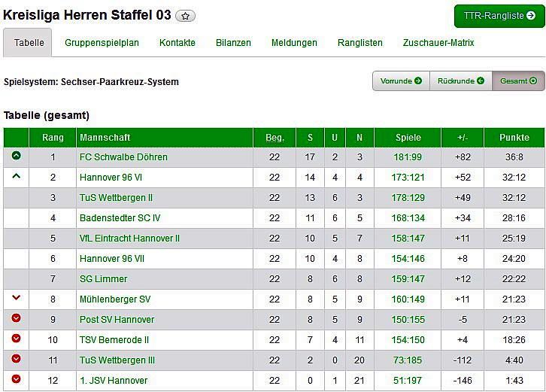Click the relegation icon beside Post SV Hannover
546x392 pixels.
17,319
